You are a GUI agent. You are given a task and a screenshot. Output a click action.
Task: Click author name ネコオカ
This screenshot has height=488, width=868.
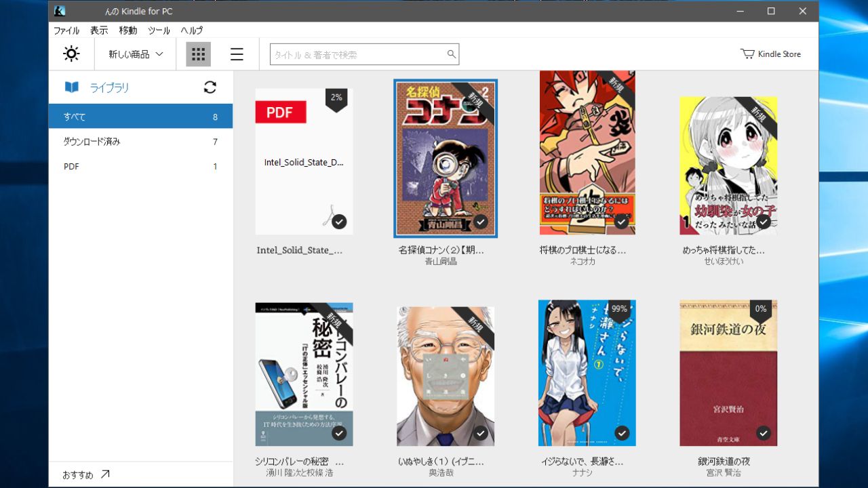[x=583, y=261]
